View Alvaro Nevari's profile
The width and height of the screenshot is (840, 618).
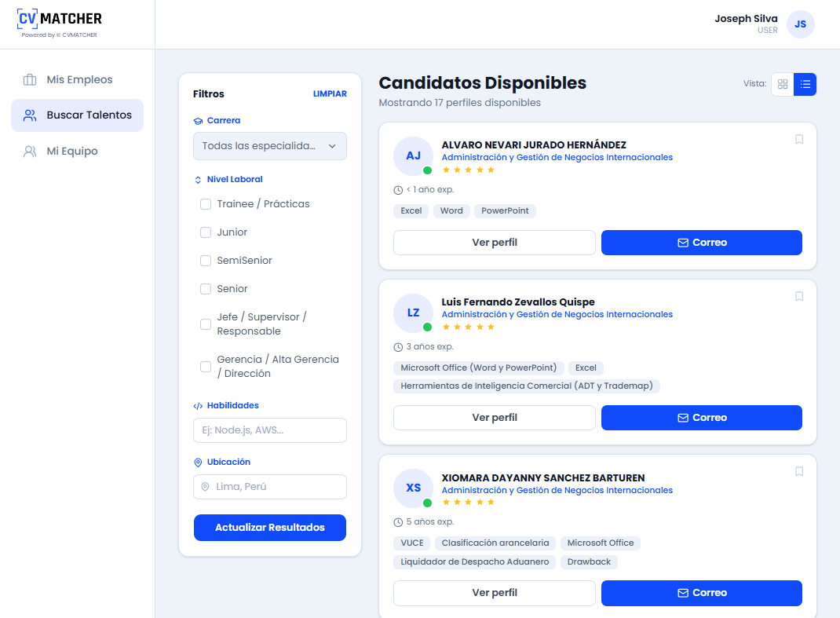pos(495,243)
